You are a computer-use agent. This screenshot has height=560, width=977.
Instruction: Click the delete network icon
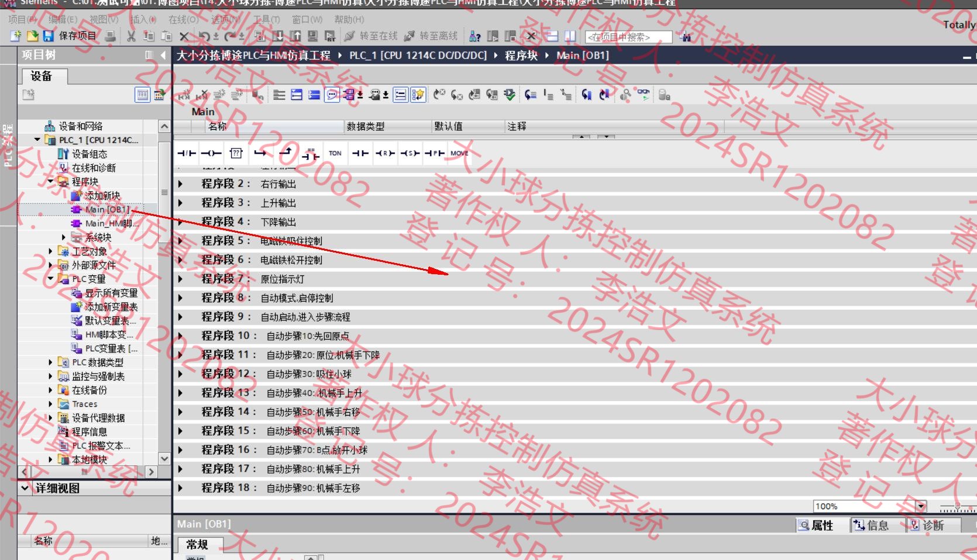[x=202, y=95]
